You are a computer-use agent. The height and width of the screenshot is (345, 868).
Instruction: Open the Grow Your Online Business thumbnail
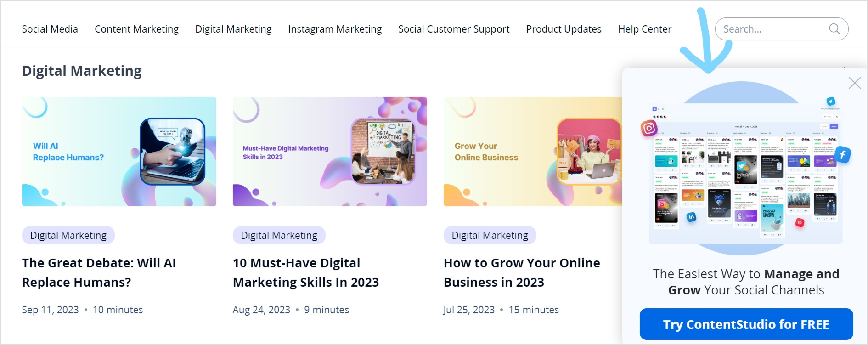(x=533, y=152)
